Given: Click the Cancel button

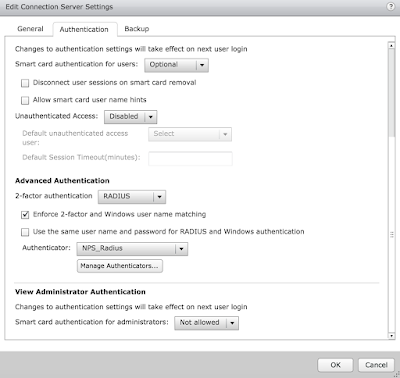Looking at the screenshot, I should [376, 365].
